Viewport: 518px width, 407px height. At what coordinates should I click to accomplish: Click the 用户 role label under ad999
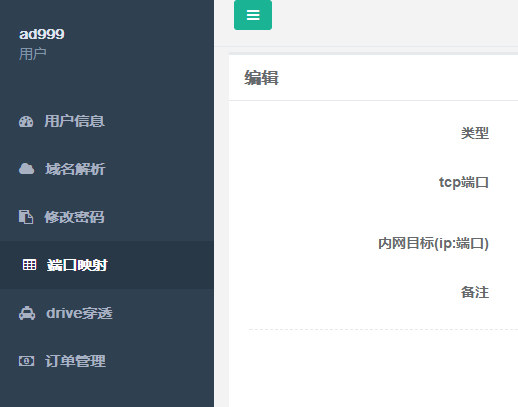click(33, 54)
